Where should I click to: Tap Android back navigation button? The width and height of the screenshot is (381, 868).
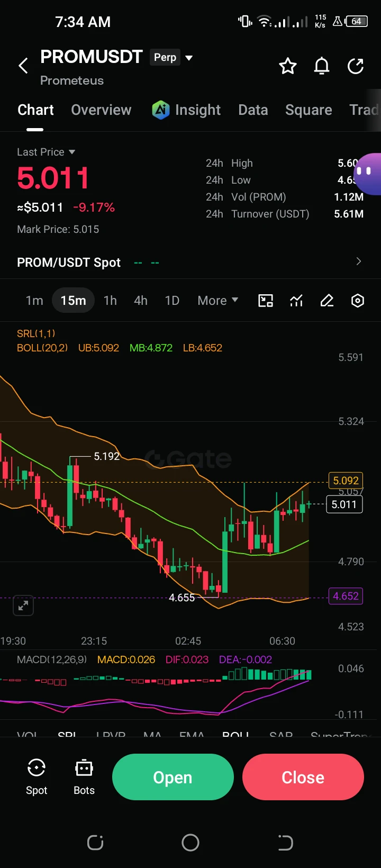pos(285,842)
